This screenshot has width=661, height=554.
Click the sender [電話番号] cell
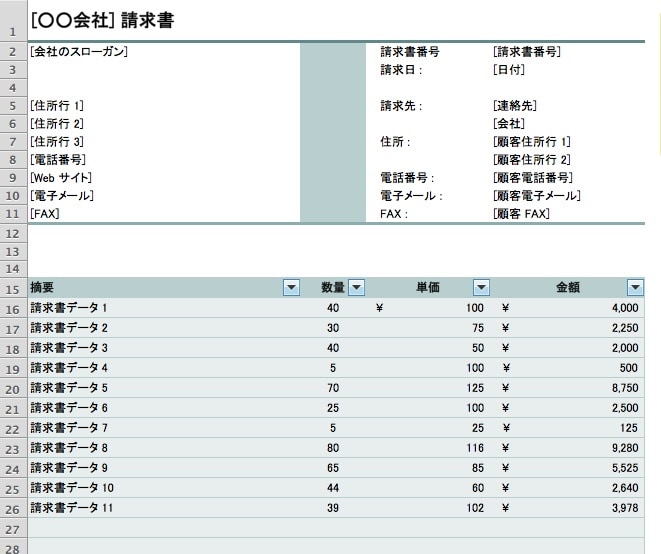pos(58,160)
